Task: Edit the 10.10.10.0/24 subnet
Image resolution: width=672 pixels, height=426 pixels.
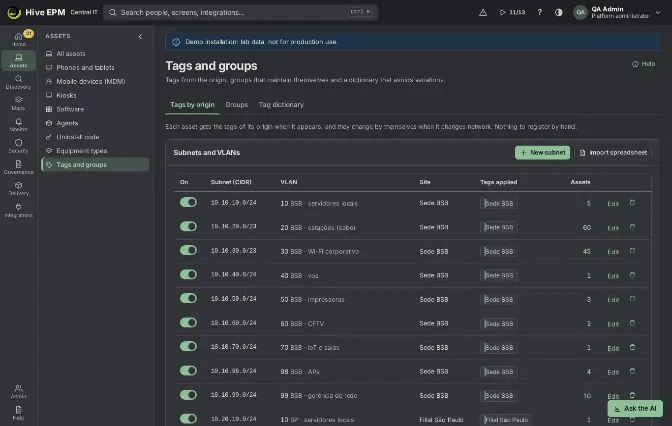Action: click(613, 204)
